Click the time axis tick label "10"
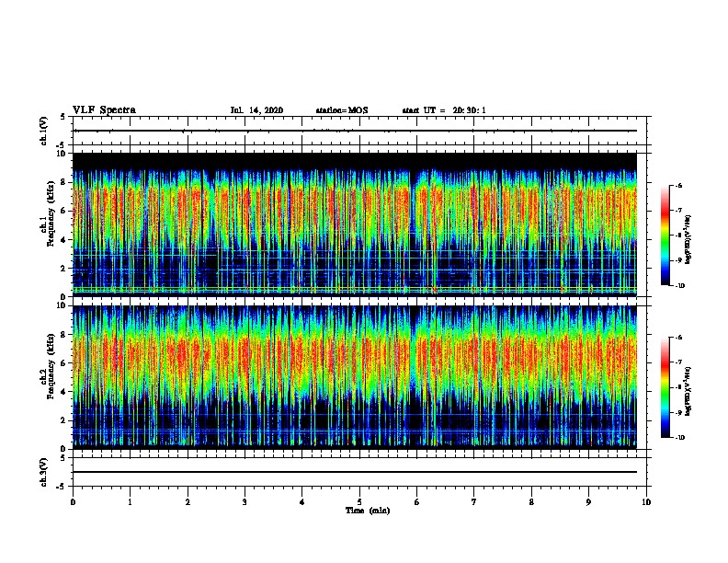Image resolution: width=728 pixels, height=563 pixels. (646, 502)
